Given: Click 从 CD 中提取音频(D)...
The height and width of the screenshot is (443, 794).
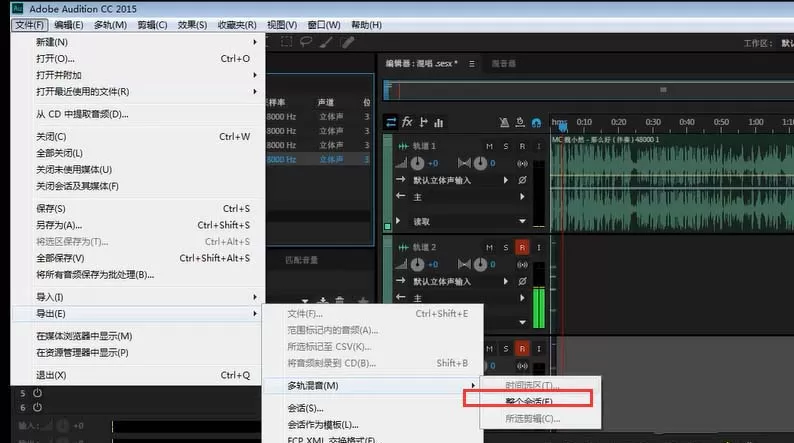Looking at the screenshot, I should click(138, 114).
